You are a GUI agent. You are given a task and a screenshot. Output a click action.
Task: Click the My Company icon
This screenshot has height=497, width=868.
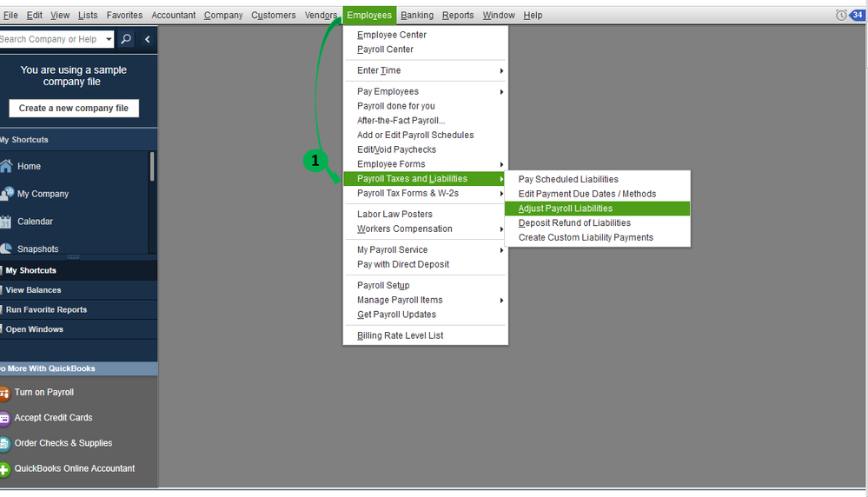(x=7, y=193)
